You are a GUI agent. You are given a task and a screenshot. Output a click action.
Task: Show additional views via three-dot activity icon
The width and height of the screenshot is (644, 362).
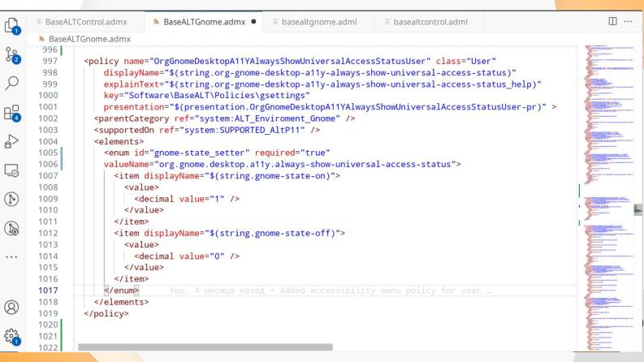point(11,257)
